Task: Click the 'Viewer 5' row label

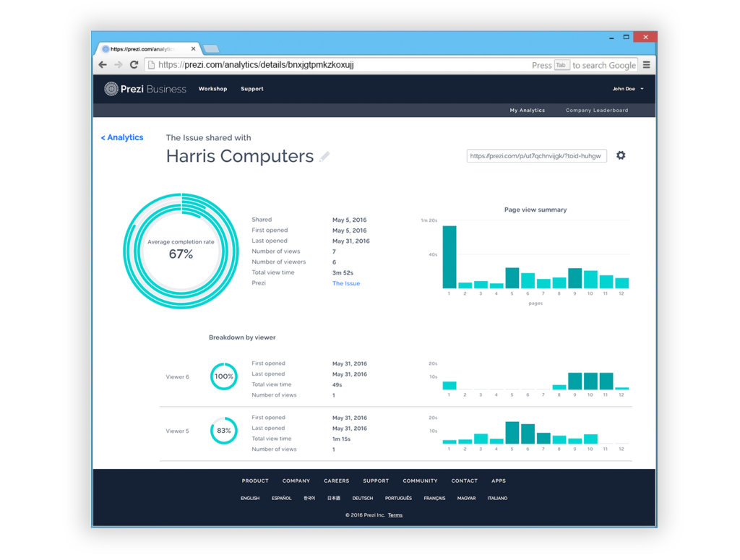Action: (x=178, y=431)
